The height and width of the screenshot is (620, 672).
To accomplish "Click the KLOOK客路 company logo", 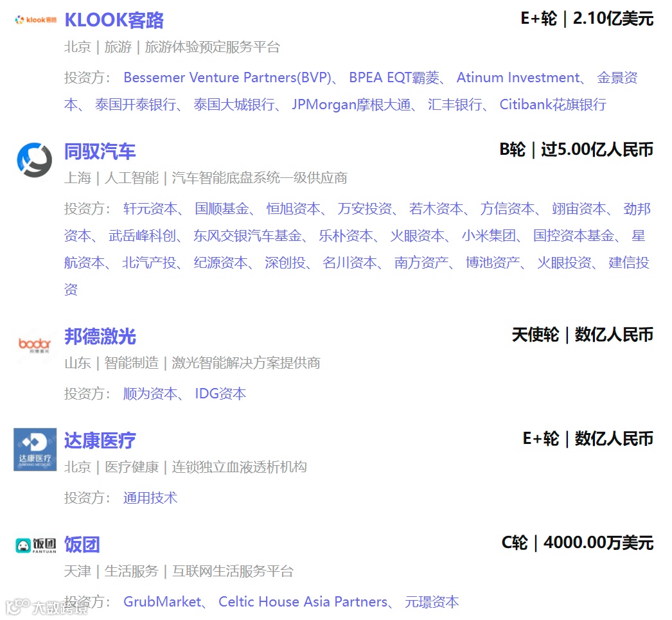I will click(x=35, y=20).
